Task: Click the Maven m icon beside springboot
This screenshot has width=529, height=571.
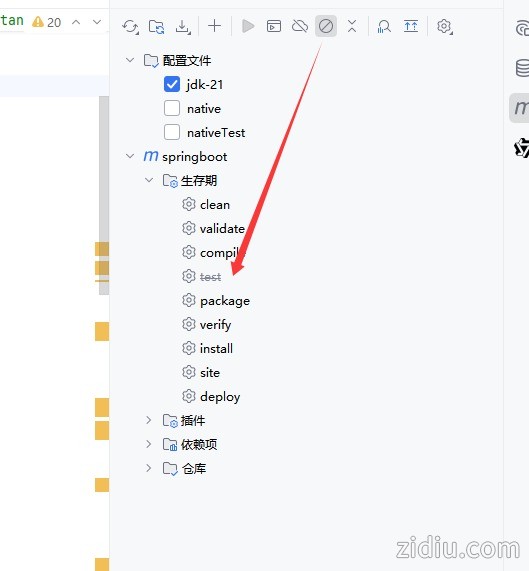Action: (x=151, y=156)
